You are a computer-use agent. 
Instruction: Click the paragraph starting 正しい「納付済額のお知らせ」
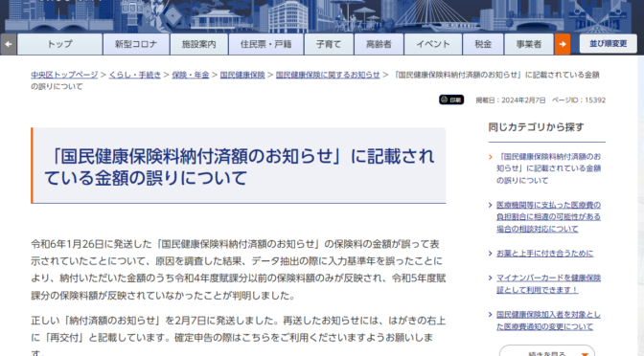[239, 335]
